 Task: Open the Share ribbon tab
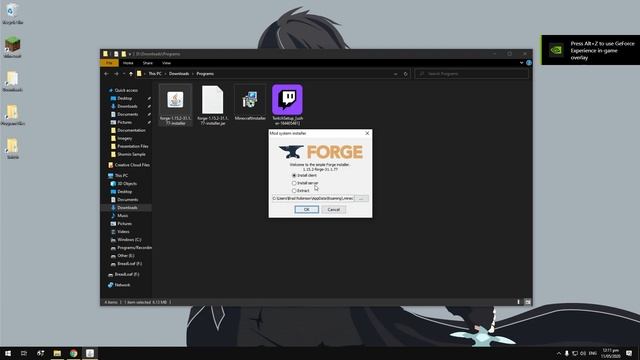147,63
